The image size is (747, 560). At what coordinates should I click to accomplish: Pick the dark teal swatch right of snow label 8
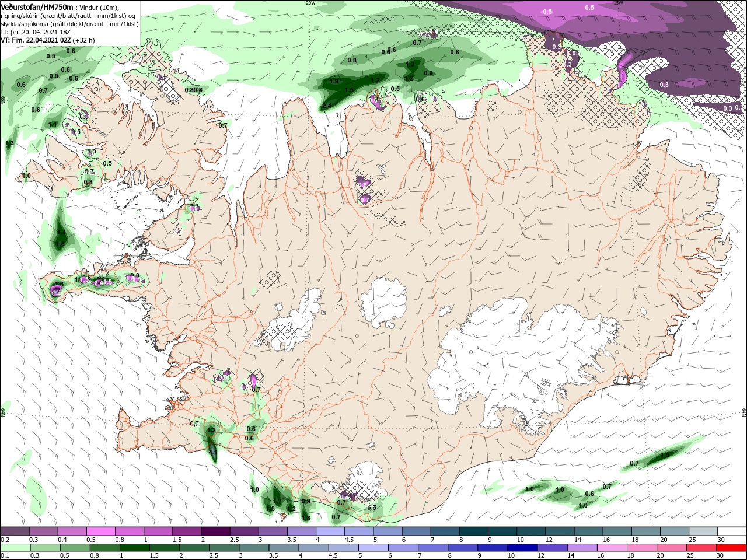coord(473,531)
